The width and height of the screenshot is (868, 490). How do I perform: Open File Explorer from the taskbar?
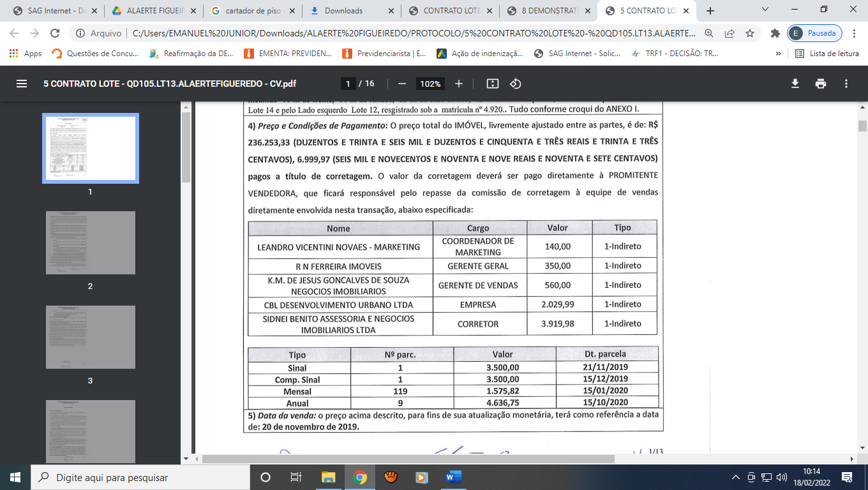click(x=328, y=477)
